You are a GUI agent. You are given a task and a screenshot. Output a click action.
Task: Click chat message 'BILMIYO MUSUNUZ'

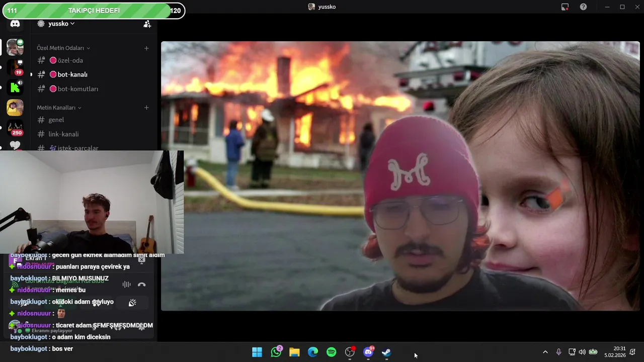click(80, 279)
